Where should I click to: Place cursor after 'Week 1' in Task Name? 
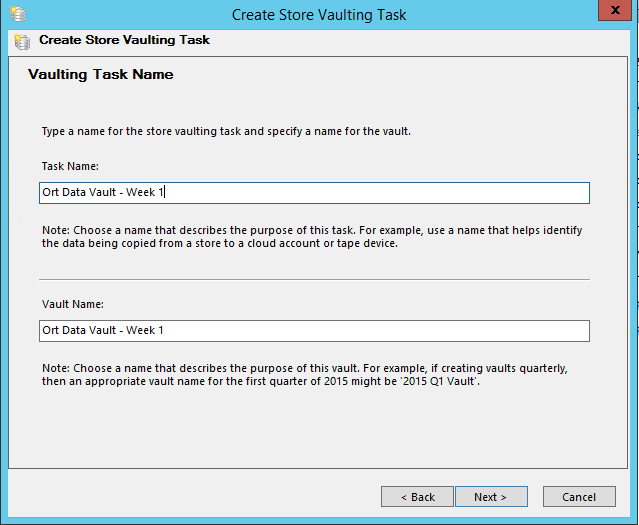point(164,192)
